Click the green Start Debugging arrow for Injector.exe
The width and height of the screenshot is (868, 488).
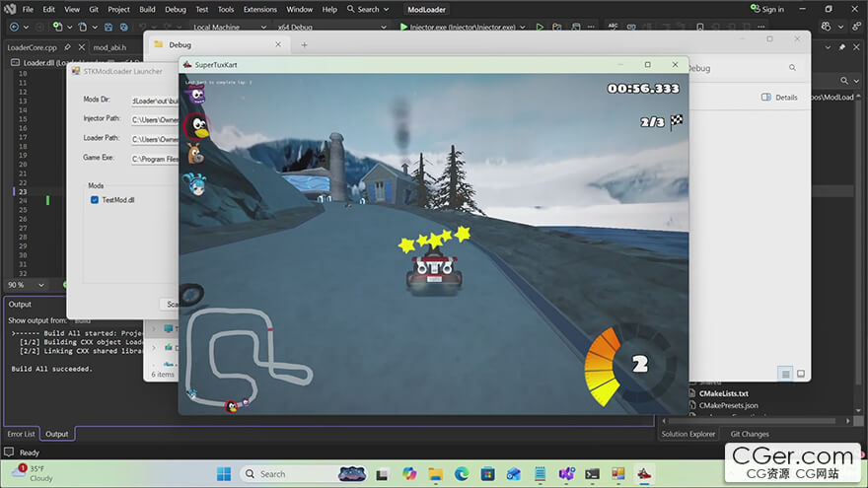[404, 27]
